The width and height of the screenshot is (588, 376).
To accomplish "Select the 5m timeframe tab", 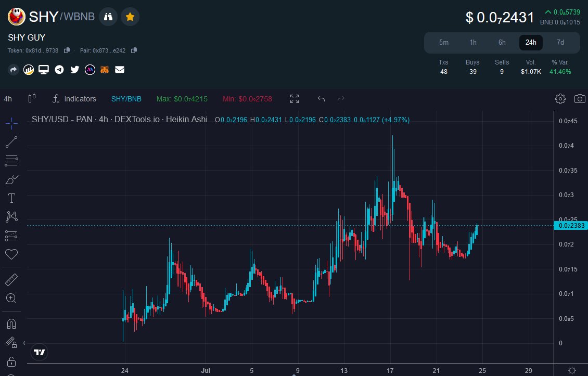I will [x=444, y=42].
